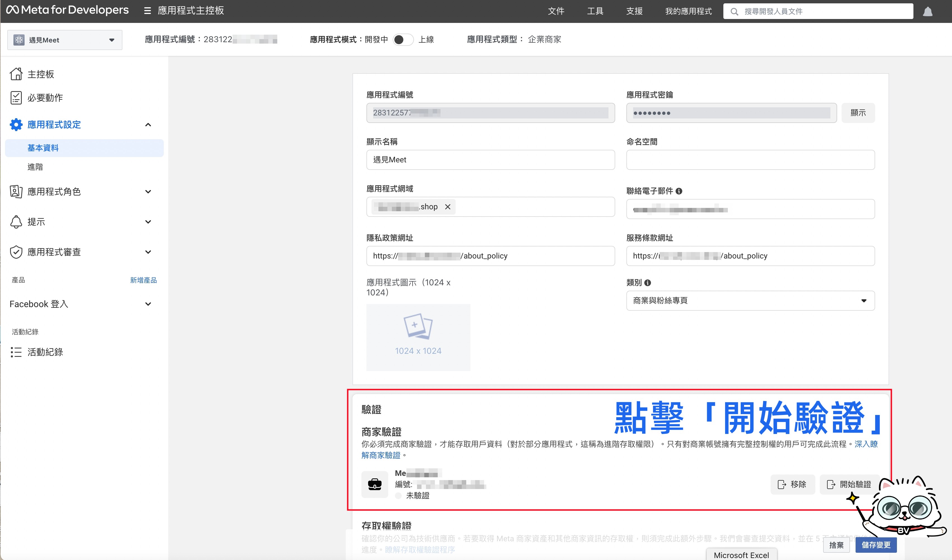This screenshot has width=952, height=560.
Task: Click 顯示 to reveal app secret
Action: (x=858, y=113)
